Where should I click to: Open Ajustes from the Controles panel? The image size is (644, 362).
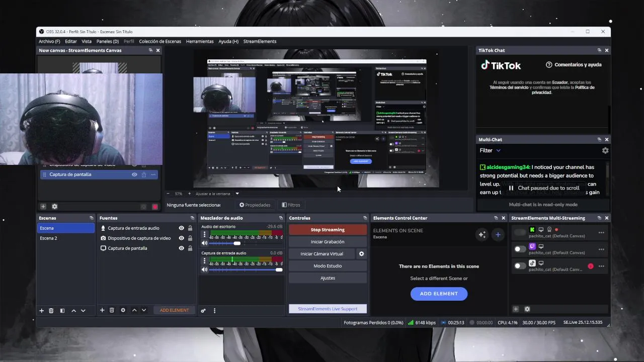point(328,278)
